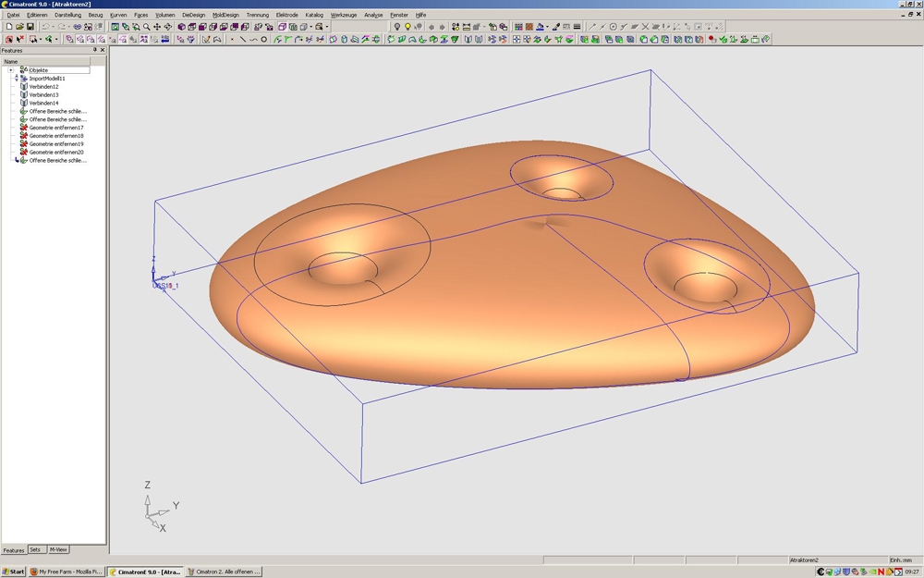Select Verbinden14 in the feature tree
Image resolution: width=924 pixels, height=578 pixels.
tap(43, 103)
